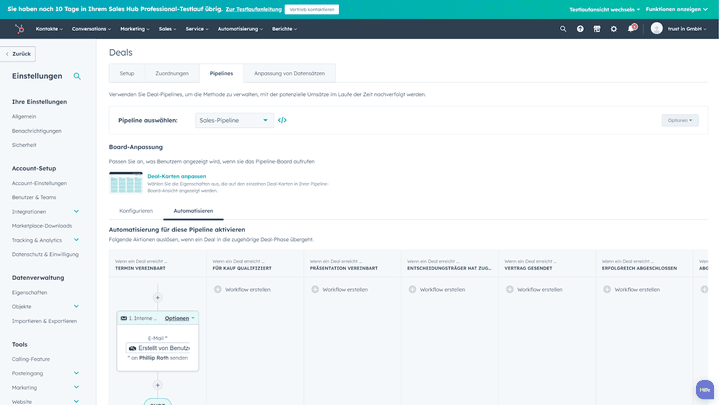This screenshot has width=720, height=405.
Task: Open the Automatisierung menu
Action: pyautogui.click(x=240, y=29)
